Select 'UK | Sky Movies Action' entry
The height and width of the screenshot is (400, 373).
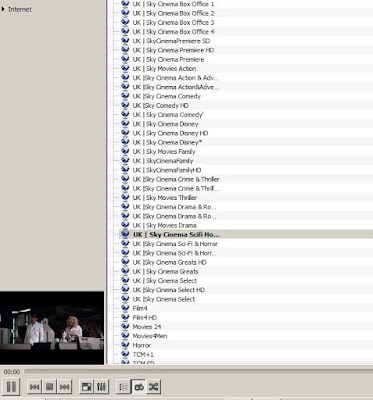pyautogui.click(x=164, y=69)
